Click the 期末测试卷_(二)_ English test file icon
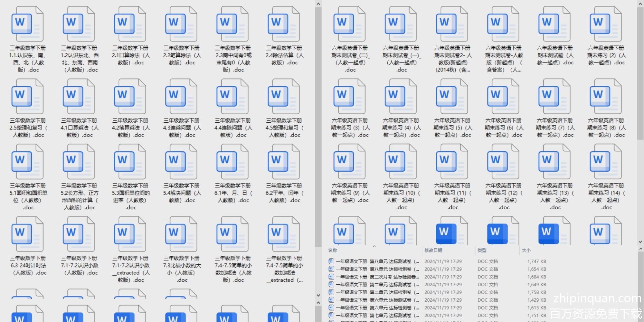The image size is (644, 322). tap(349, 25)
